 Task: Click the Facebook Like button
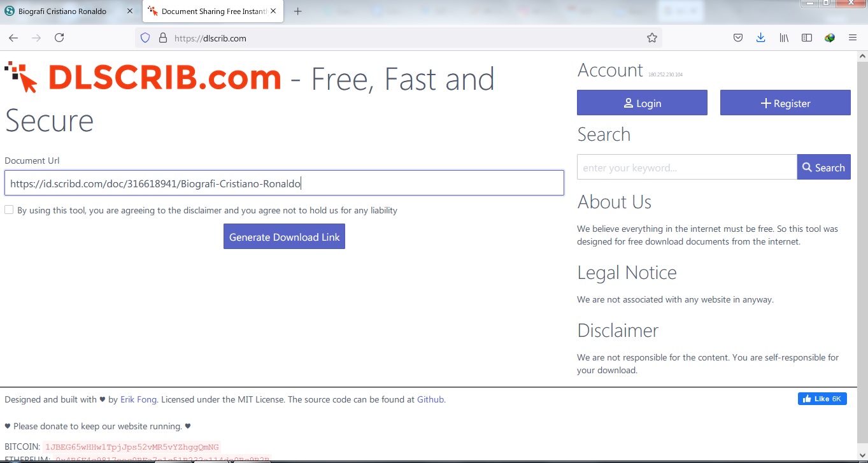coord(822,399)
